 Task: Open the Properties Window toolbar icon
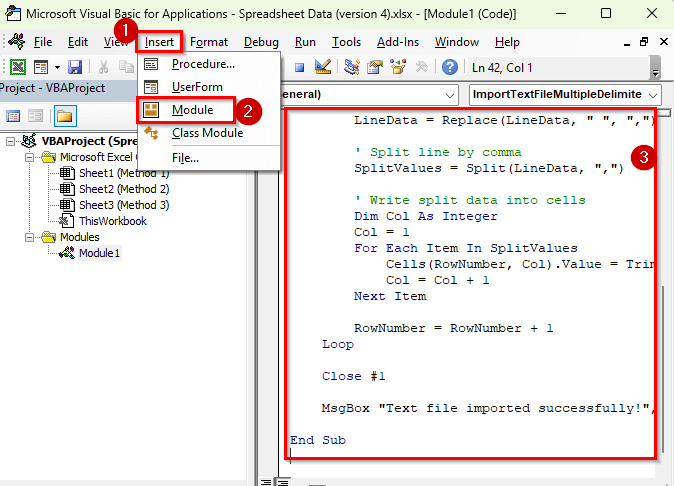(x=375, y=67)
